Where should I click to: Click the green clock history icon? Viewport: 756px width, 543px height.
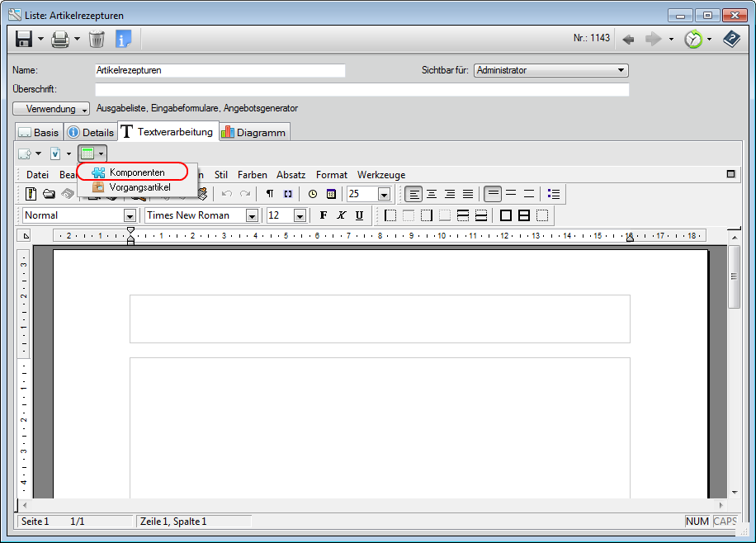pos(693,39)
